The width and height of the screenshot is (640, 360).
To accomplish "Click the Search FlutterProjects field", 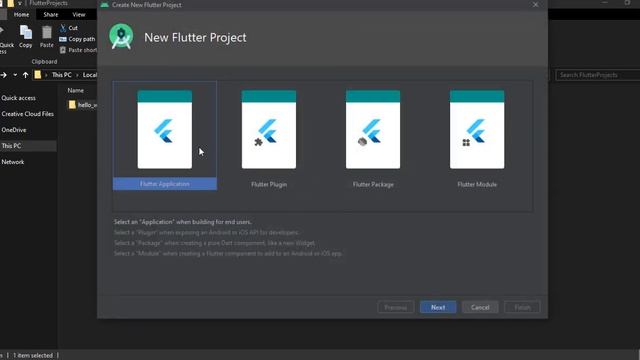I will [597, 75].
